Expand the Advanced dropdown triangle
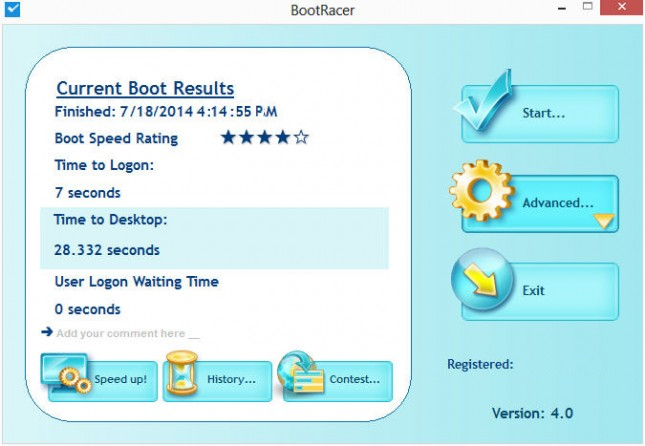This screenshot has width=645, height=446. (x=604, y=221)
